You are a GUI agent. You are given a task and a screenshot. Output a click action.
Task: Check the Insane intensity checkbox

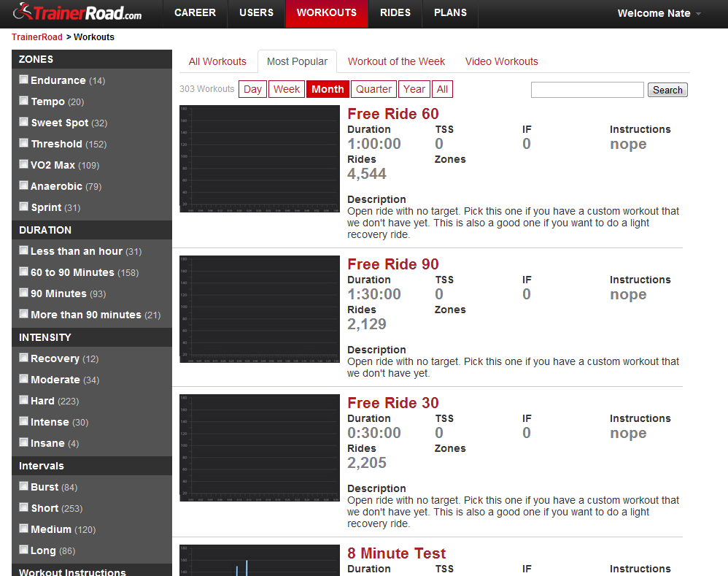(23, 442)
